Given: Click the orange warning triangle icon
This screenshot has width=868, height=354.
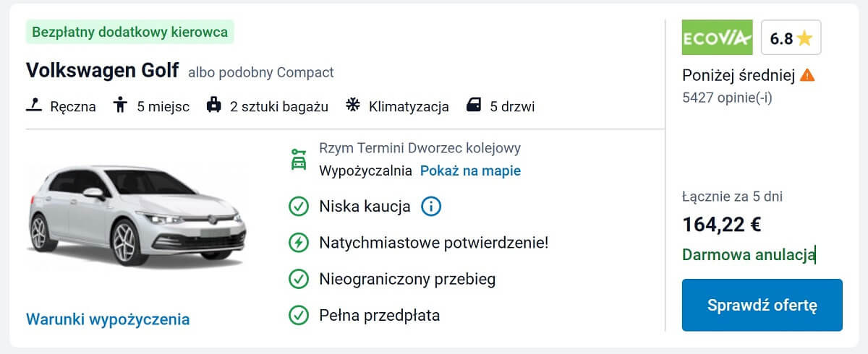Looking at the screenshot, I should tap(808, 74).
